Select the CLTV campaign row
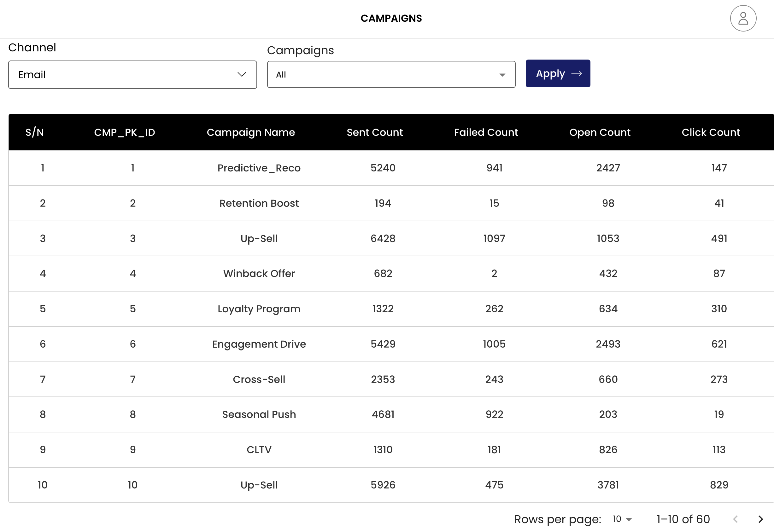This screenshot has width=774, height=532. point(259,450)
